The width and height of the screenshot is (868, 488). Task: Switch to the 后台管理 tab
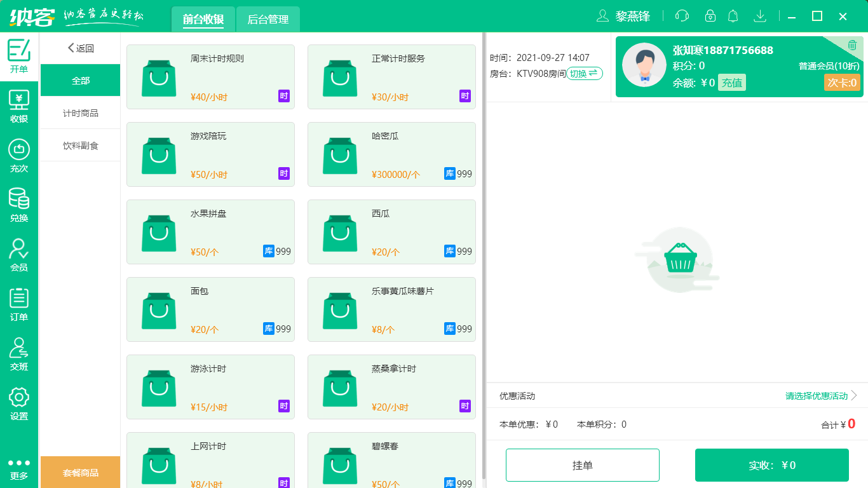click(x=267, y=19)
